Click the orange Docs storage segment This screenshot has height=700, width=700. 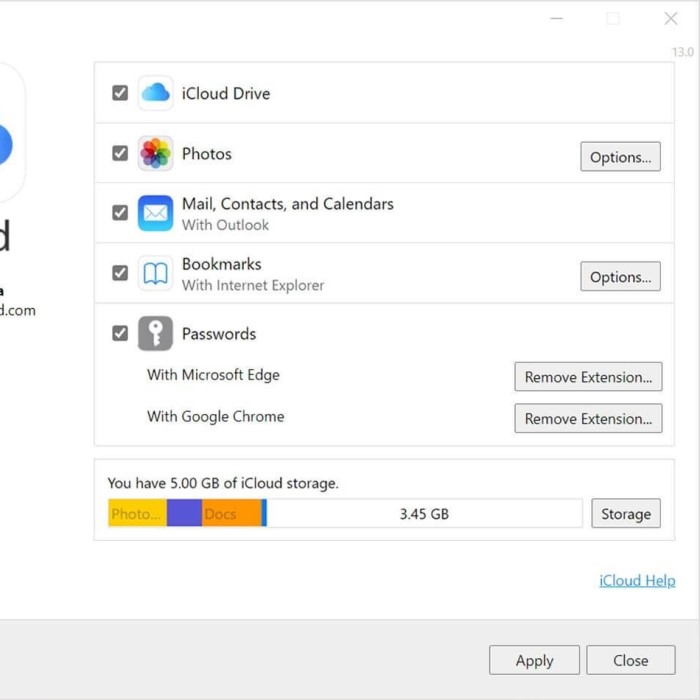(232, 513)
